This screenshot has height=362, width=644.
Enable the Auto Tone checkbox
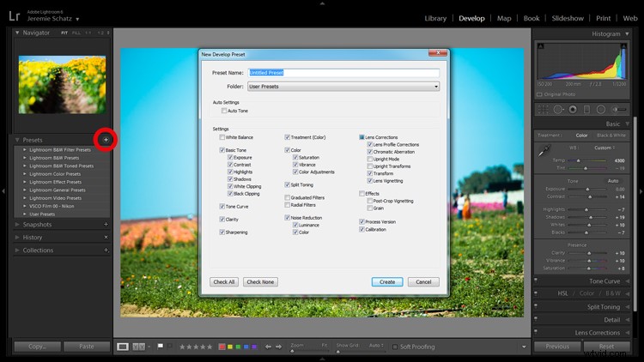pos(224,111)
